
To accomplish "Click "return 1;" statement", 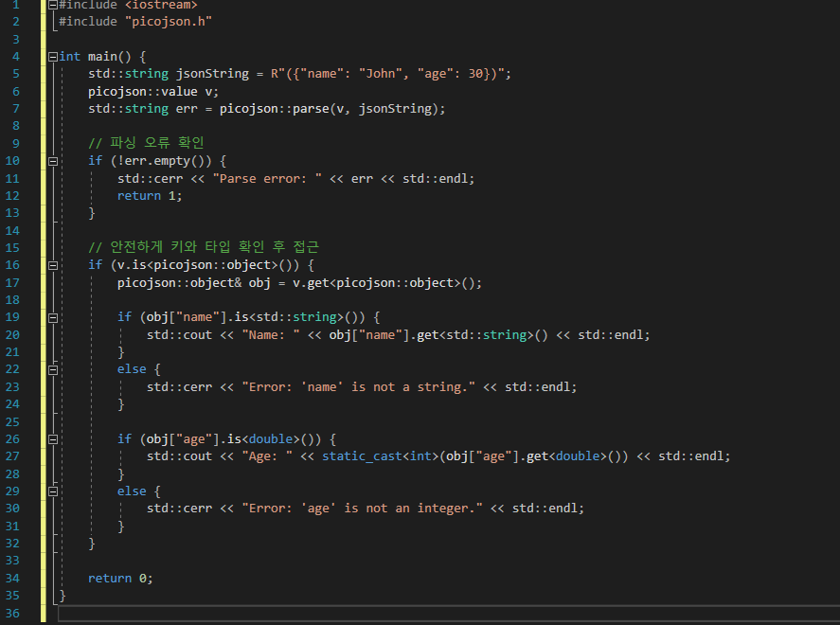I will click(150, 196).
